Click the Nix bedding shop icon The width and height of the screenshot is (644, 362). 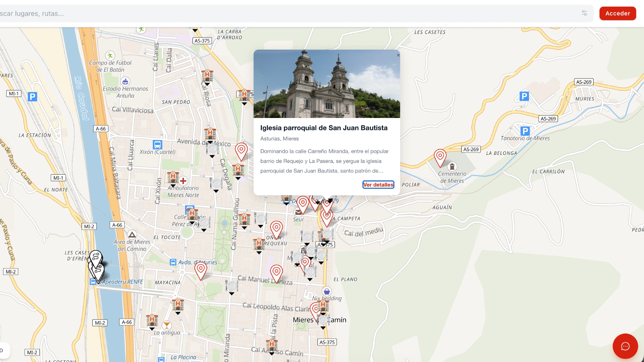click(x=327, y=291)
